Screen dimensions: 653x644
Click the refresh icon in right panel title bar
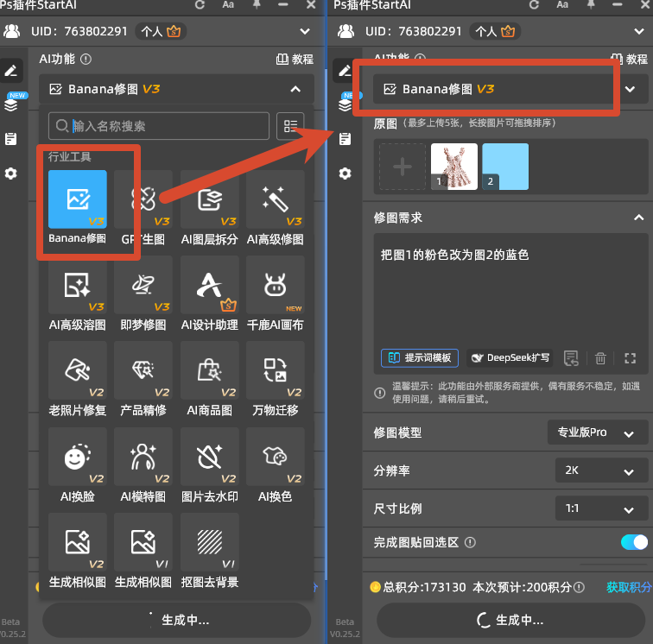tap(534, 5)
